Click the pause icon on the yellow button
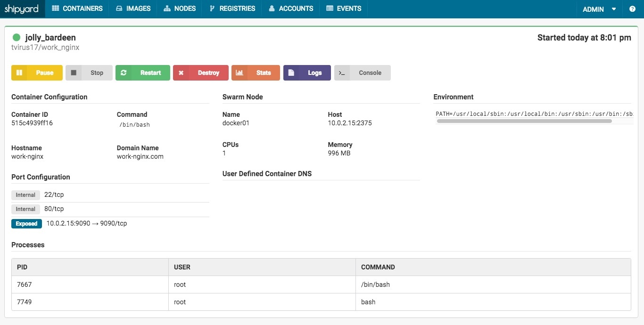 tap(19, 73)
